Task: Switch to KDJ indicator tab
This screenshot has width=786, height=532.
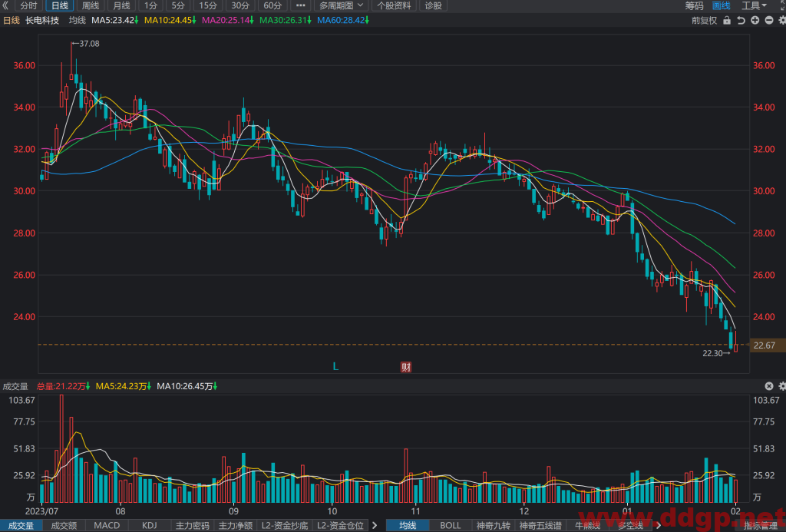Action: pyautogui.click(x=149, y=526)
